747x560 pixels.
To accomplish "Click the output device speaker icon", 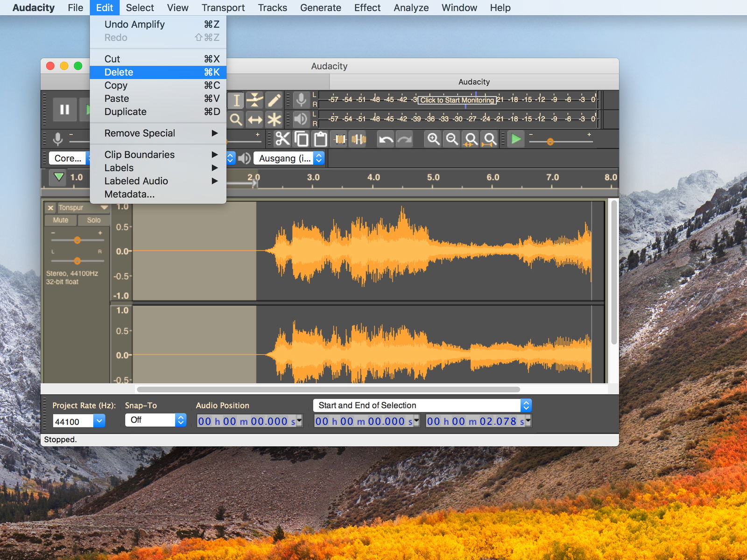I will (244, 159).
